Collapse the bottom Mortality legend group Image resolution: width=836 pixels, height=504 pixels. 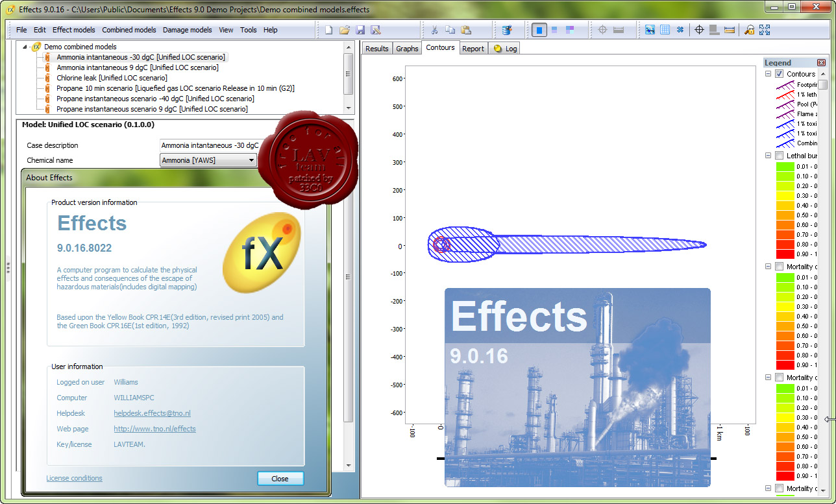coord(768,488)
